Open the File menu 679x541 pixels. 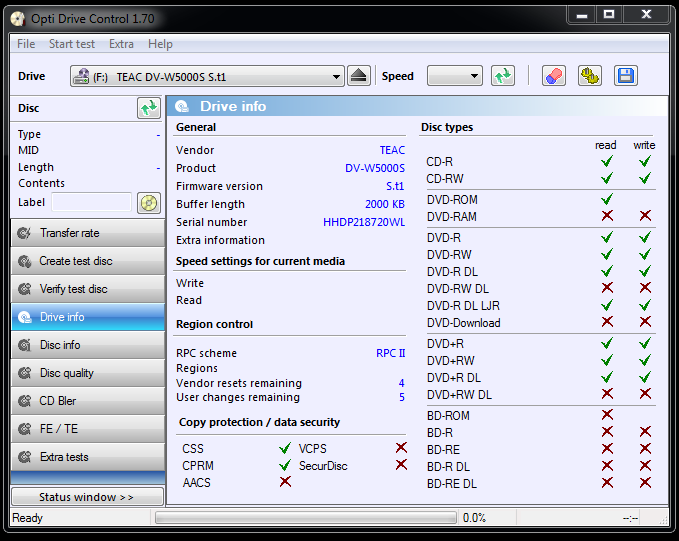(x=26, y=44)
